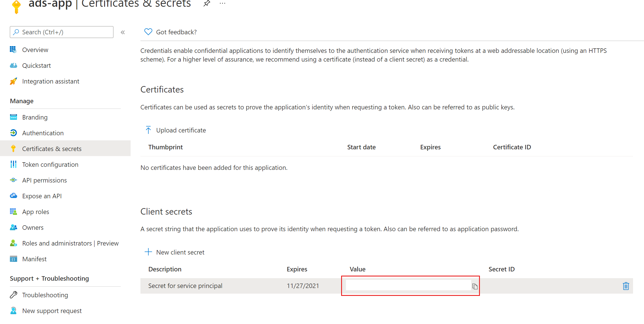The image size is (644, 324).
Task: Open the more options ellipsis menu
Action: click(x=222, y=3)
